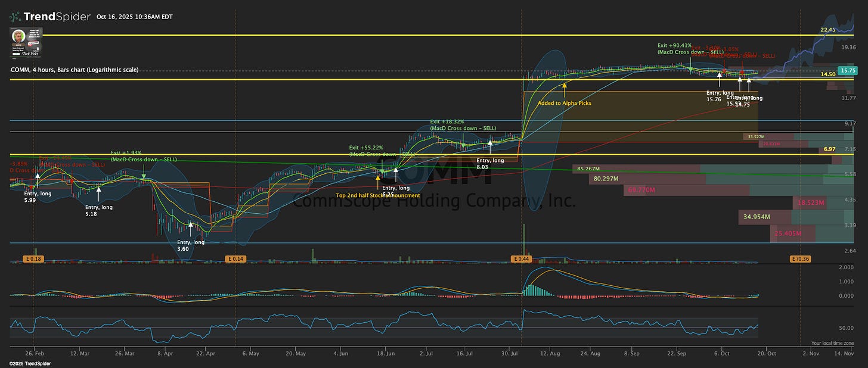
Task: Click the MACD 0.000 scale value
Action: (x=846, y=296)
